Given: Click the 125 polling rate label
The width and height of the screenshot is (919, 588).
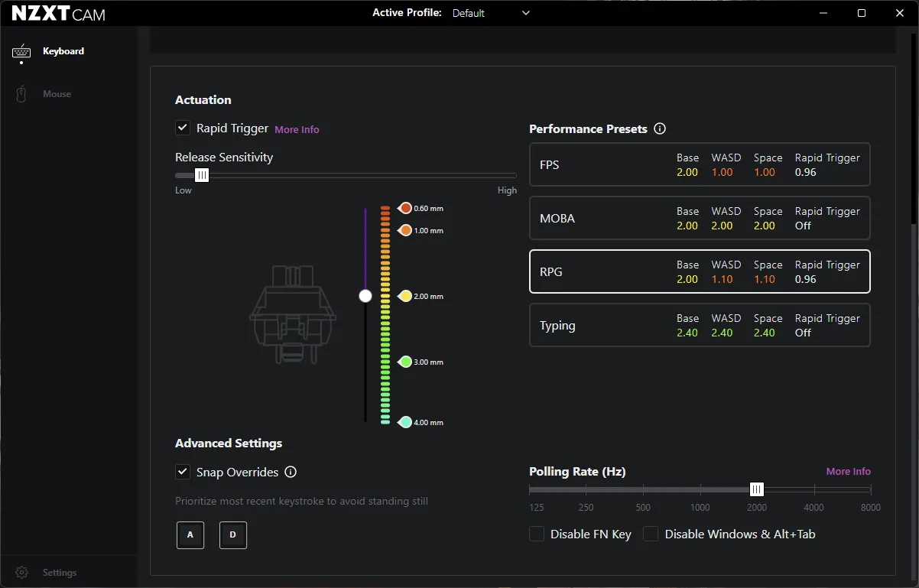Looking at the screenshot, I should (537, 508).
